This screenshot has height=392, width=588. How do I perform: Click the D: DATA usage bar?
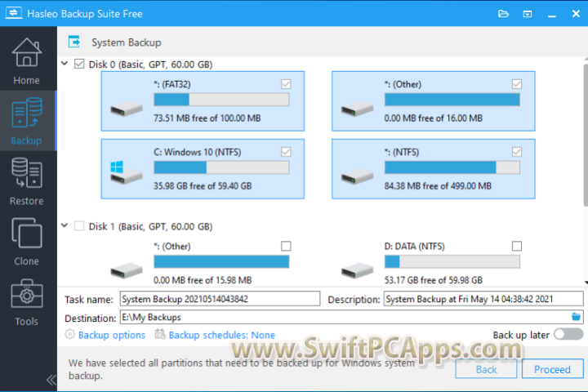[x=452, y=261]
